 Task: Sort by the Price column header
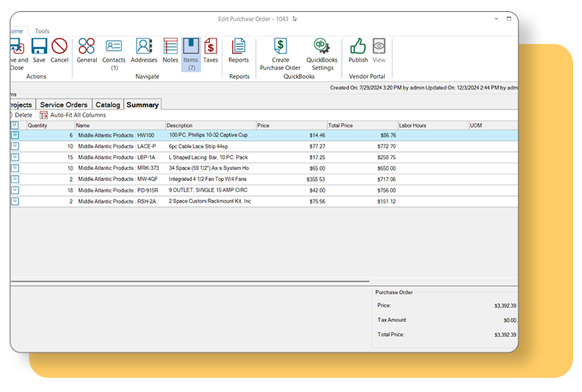[x=291, y=125]
